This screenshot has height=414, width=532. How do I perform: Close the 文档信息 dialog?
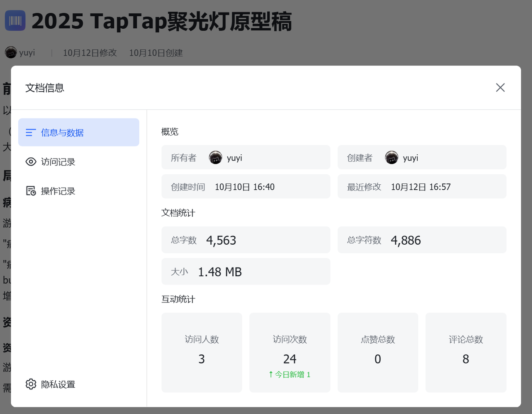(500, 87)
